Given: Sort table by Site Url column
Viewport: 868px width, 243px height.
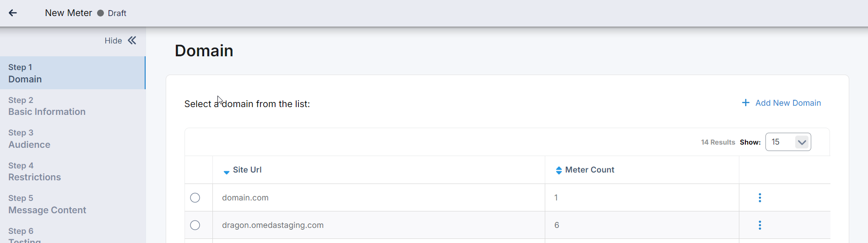Looking at the screenshot, I should coord(247,170).
